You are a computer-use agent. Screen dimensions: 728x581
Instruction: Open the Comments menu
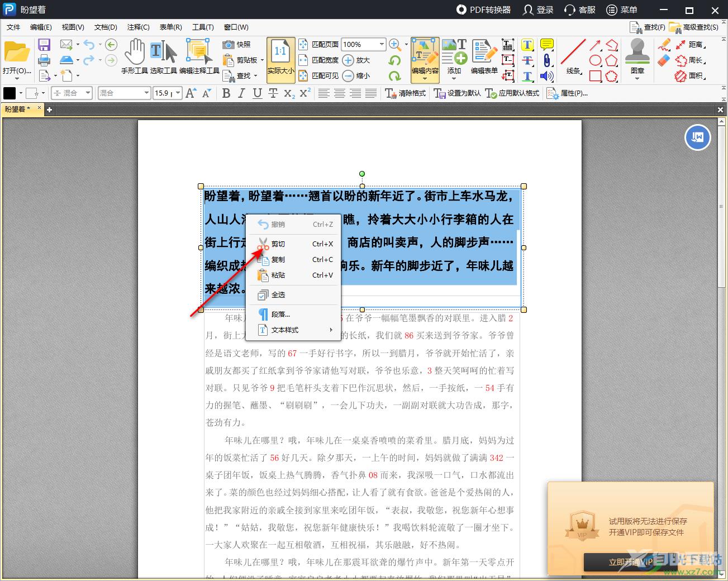[138, 27]
